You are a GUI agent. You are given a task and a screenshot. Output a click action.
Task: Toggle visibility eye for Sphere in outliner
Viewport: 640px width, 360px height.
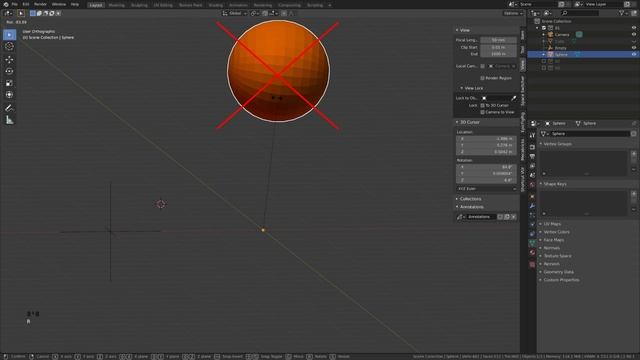tap(634, 54)
